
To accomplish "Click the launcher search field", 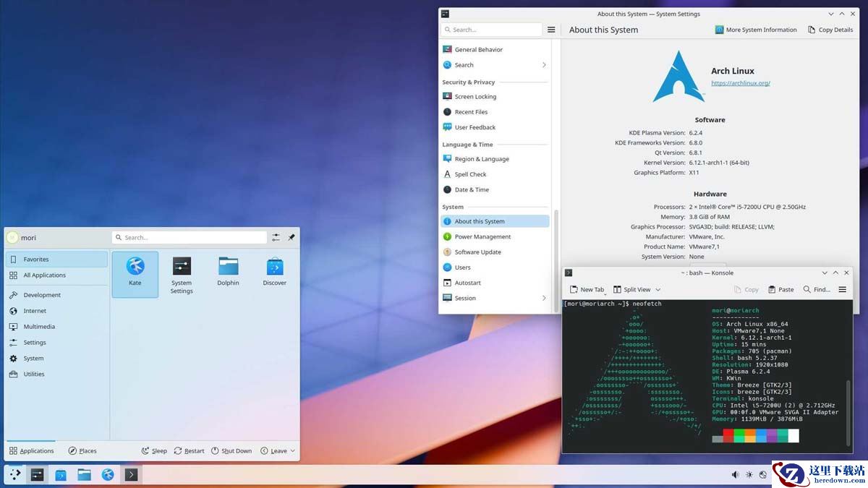I will point(190,237).
